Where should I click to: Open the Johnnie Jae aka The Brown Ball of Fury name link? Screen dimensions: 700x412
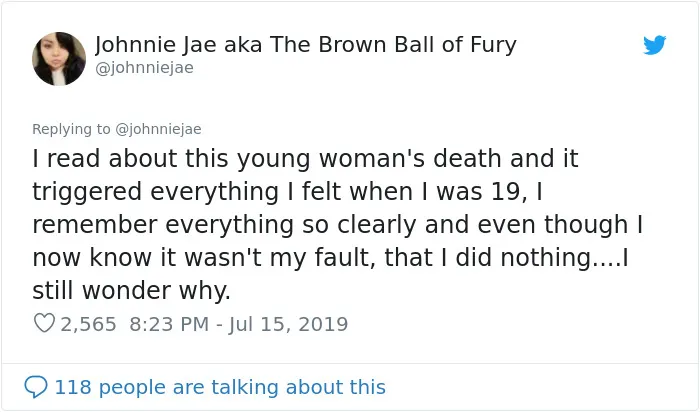click(x=306, y=45)
